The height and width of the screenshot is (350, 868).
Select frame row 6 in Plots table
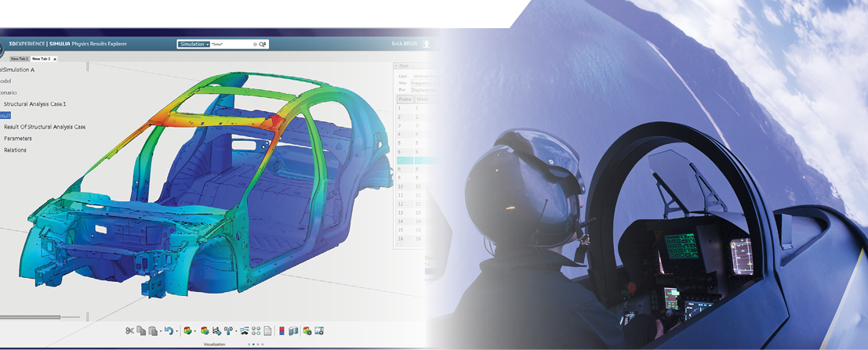tap(417, 151)
